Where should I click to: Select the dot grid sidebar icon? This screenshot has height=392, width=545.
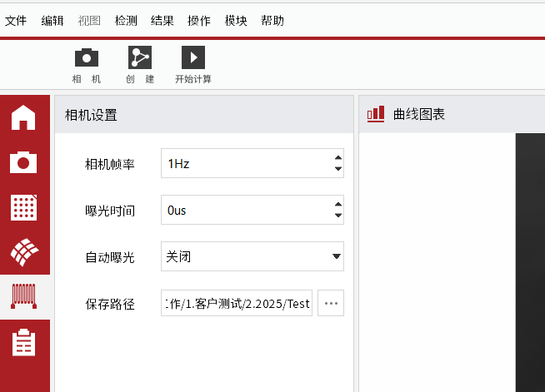tap(23, 207)
